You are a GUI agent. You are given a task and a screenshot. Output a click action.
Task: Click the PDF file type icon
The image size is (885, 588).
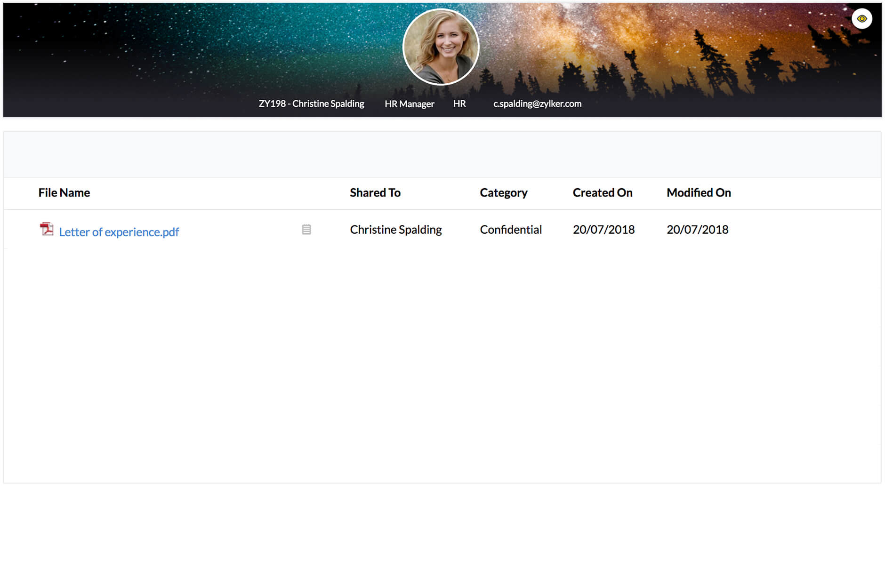coord(46,229)
